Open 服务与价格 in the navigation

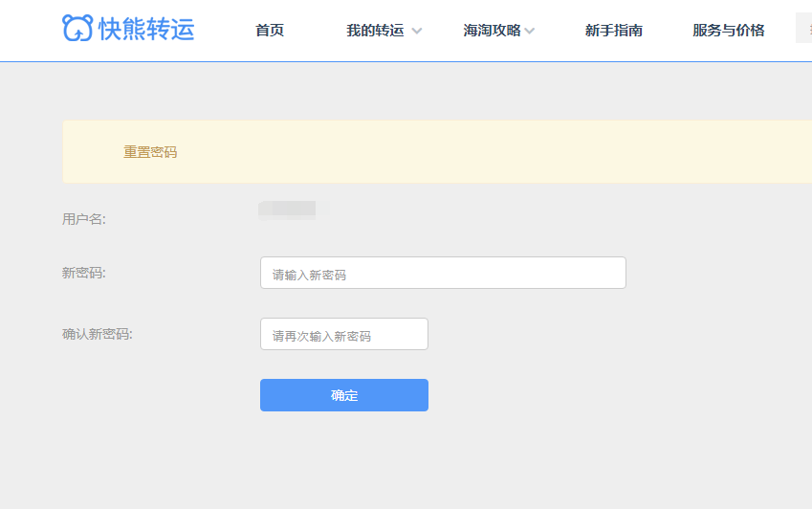click(x=728, y=31)
